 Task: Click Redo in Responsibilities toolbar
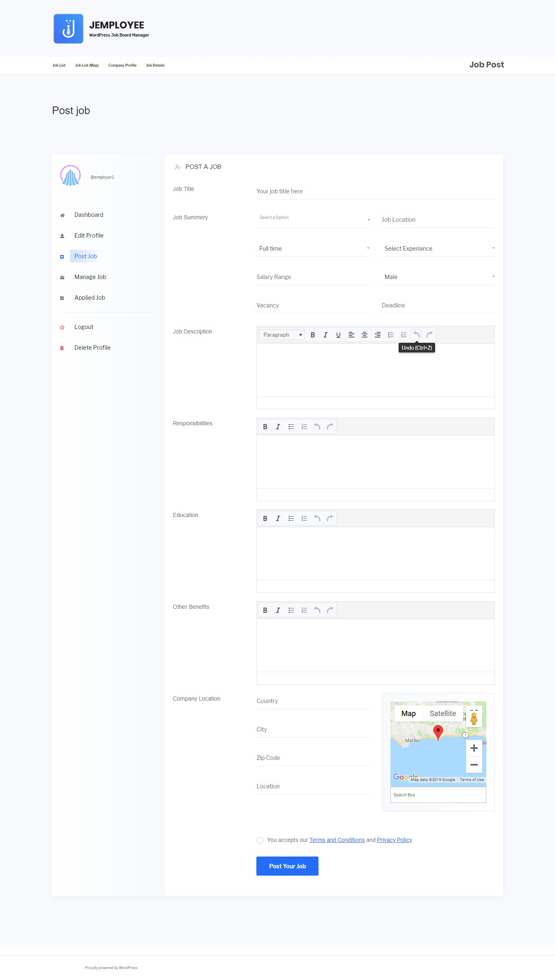coord(330,426)
